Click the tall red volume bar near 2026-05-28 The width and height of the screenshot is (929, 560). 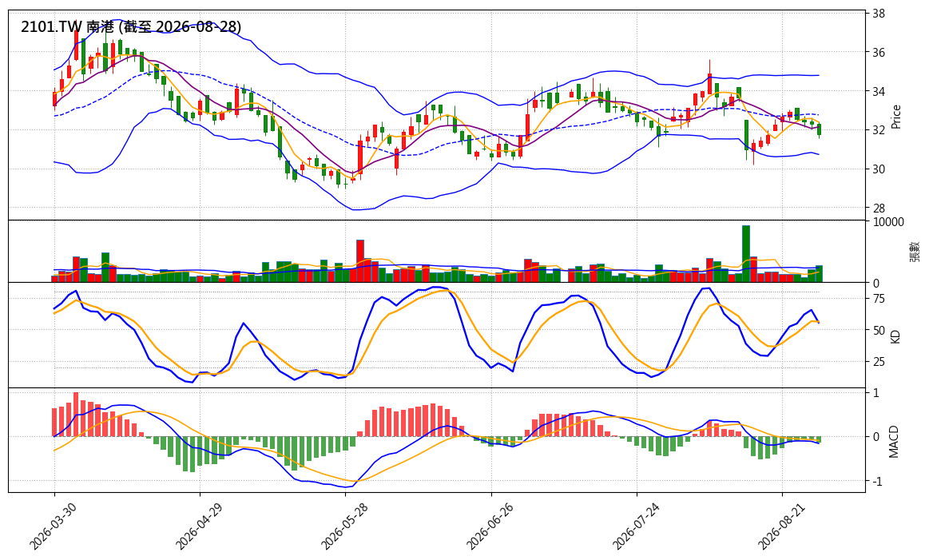360,260
